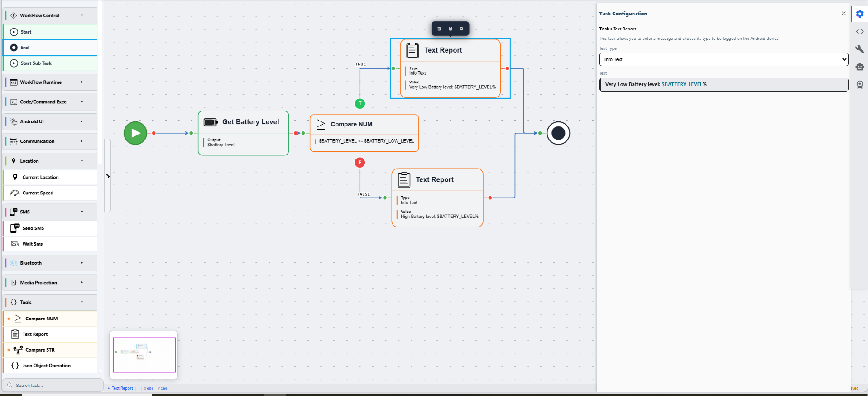868x396 pixels.
Task: Open the Text Type dropdown showing Info Text
Action: click(x=724, y=59)
